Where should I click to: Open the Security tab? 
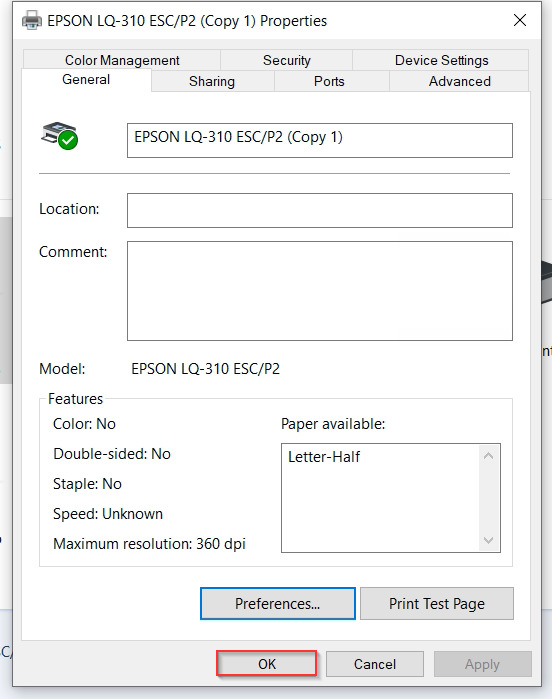[x=286, y=60]
